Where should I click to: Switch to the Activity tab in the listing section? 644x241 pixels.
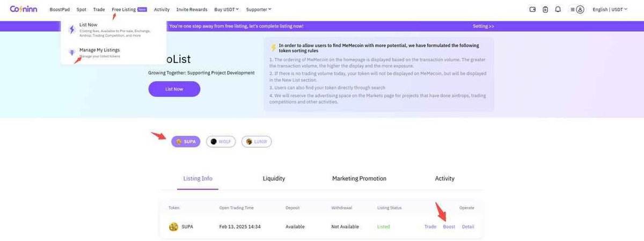444,178
